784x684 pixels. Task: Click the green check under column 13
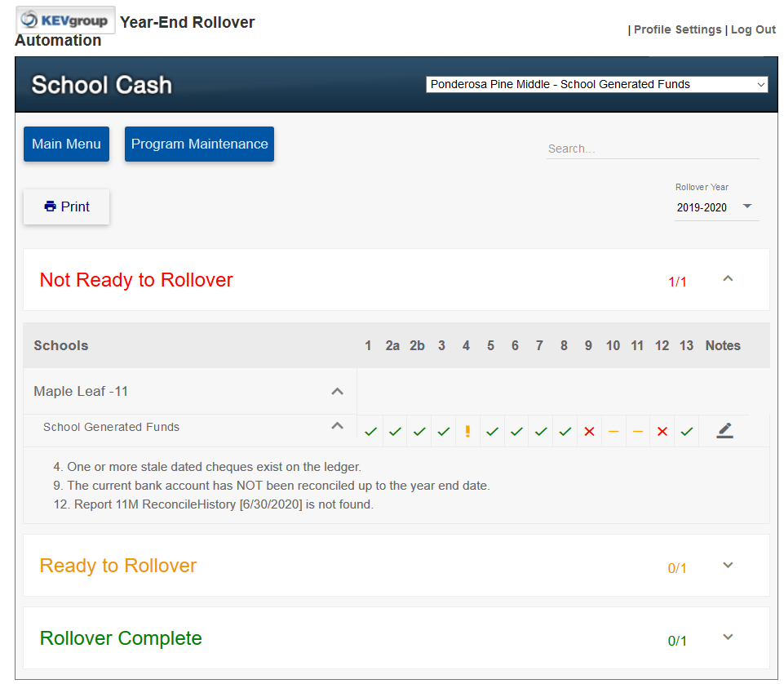coord(686,431)
